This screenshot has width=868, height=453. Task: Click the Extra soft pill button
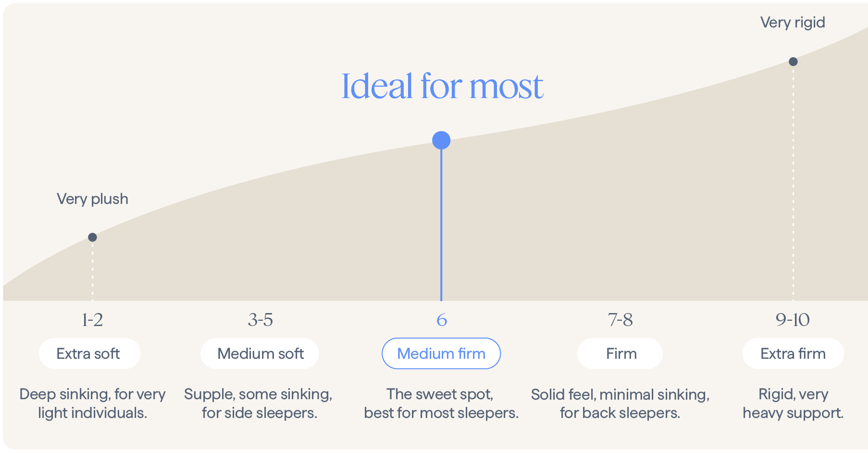(x=89, y=353)
